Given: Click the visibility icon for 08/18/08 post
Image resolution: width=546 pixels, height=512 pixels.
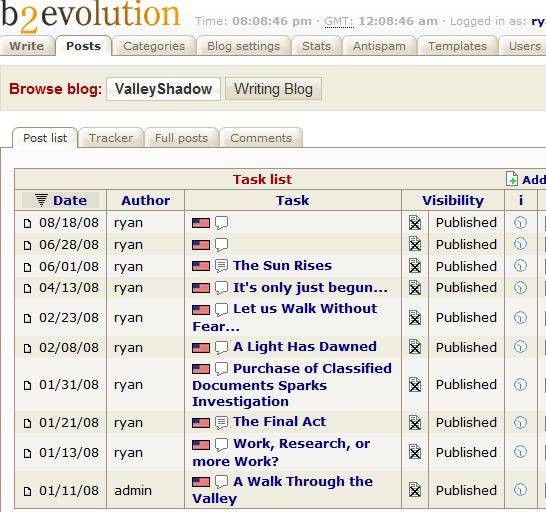Looking at the screenshot, I should [415, 223].
